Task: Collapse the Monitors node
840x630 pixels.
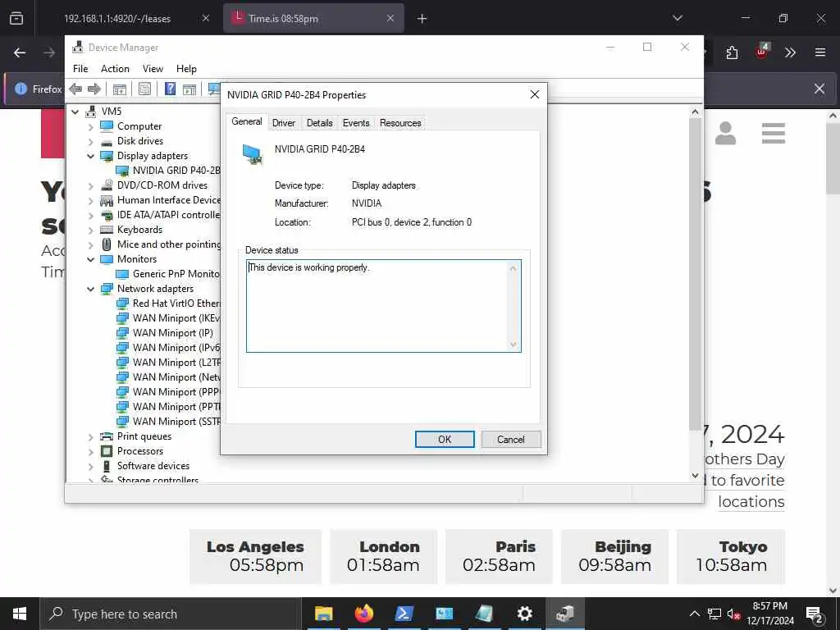Action: (90, 259)
